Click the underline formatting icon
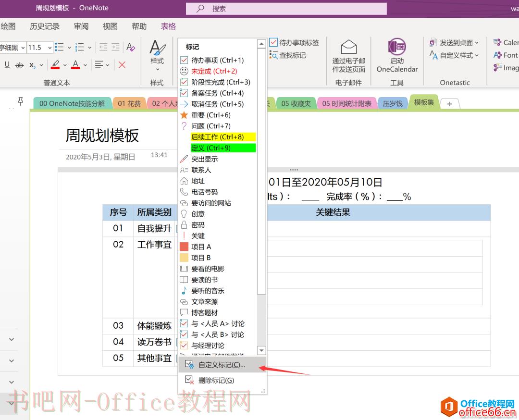 click(x=7, y=65)
